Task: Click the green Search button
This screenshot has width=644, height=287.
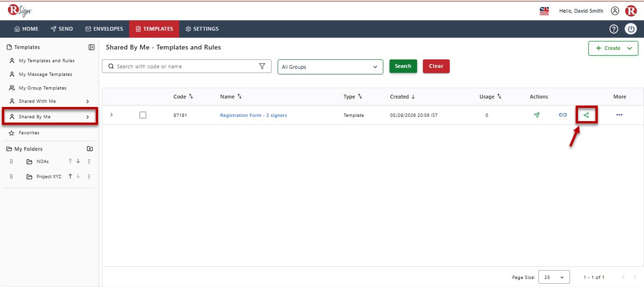Action: (x=403, y=66)
